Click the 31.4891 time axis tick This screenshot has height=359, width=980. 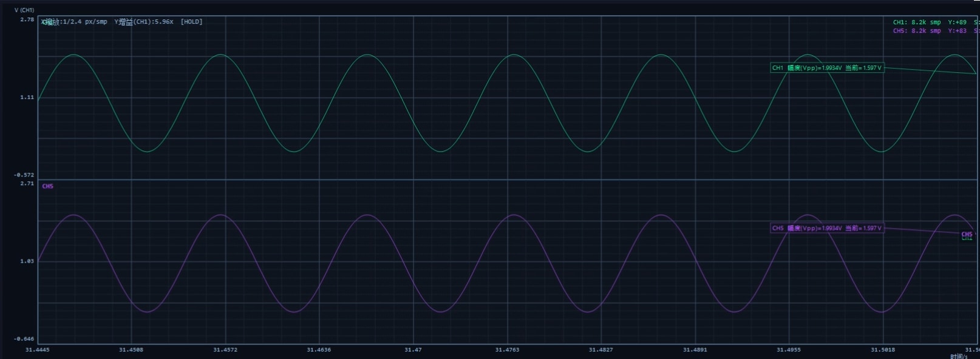(695, 350)
